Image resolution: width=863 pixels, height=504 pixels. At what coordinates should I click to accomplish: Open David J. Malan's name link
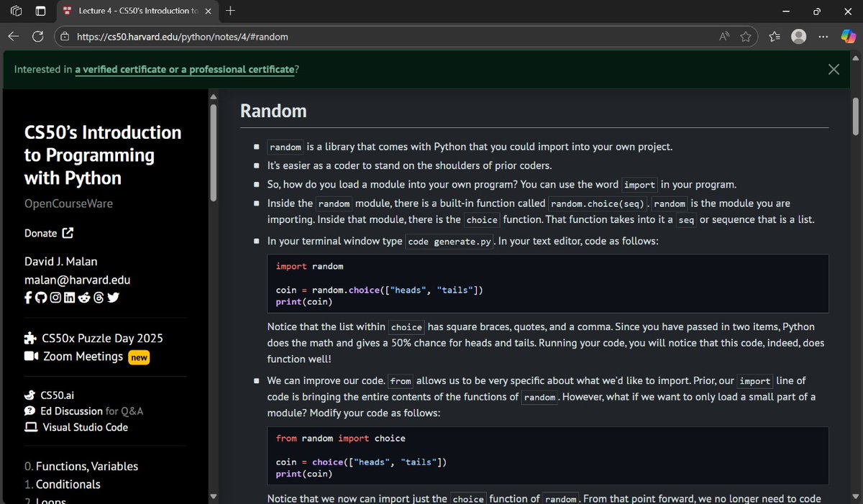coord(63,261)
